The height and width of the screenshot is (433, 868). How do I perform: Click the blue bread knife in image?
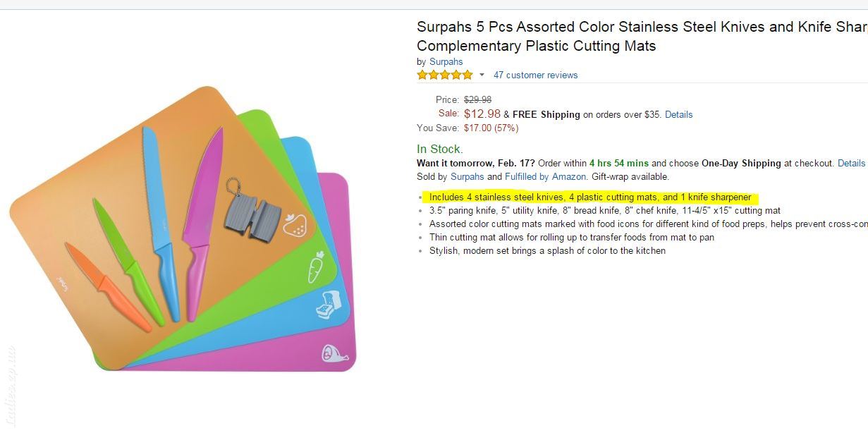[161, 224]
